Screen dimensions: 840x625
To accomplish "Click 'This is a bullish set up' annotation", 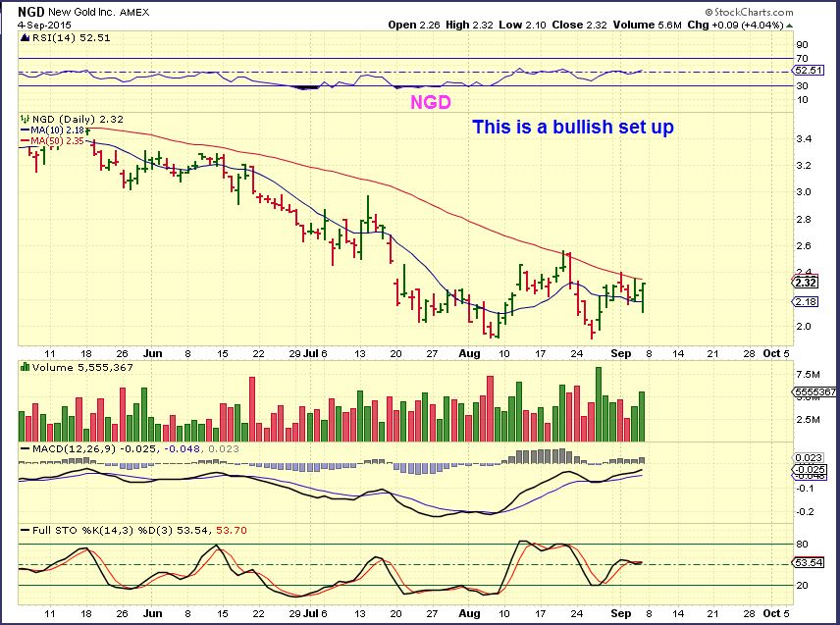I will (573, 127).
